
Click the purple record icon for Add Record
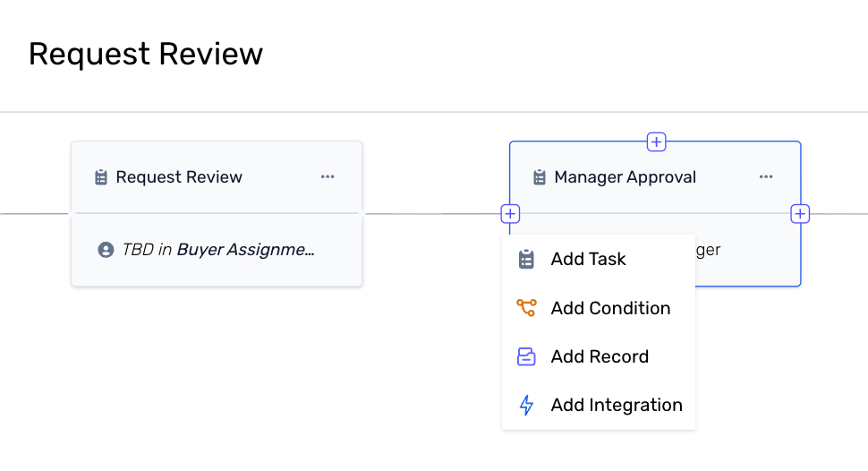(526, 356)
